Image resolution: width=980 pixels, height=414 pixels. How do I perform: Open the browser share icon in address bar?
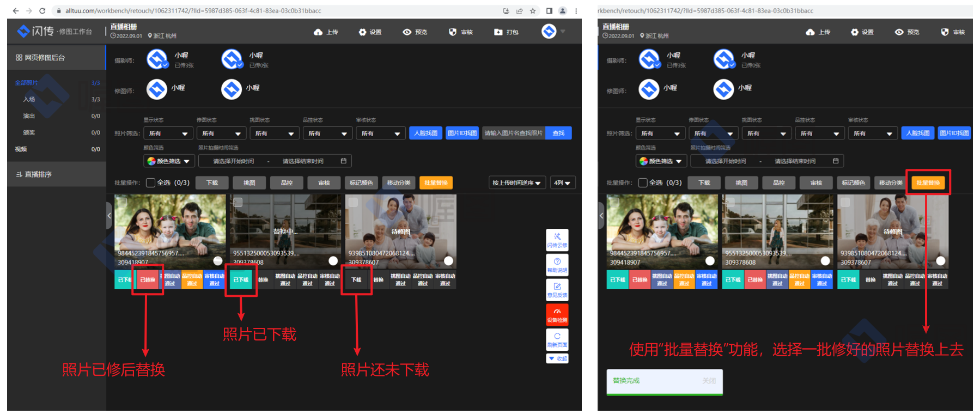(519, 10)
